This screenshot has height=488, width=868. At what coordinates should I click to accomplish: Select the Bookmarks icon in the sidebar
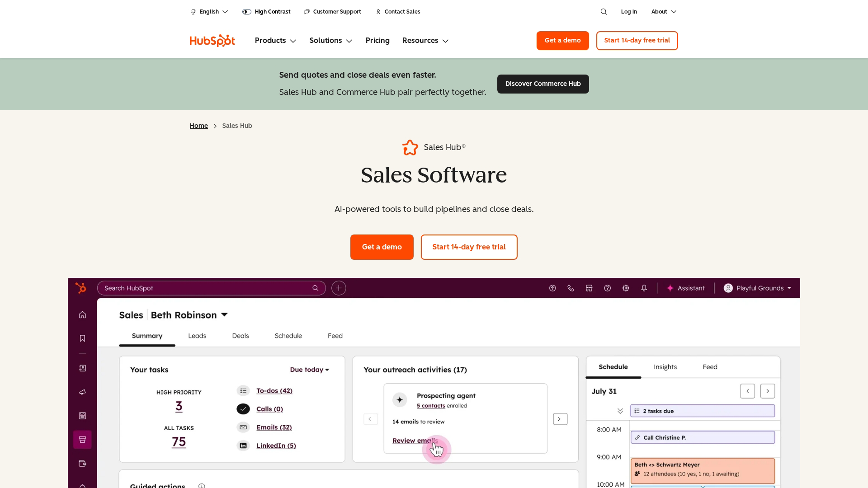pos(82,338)
